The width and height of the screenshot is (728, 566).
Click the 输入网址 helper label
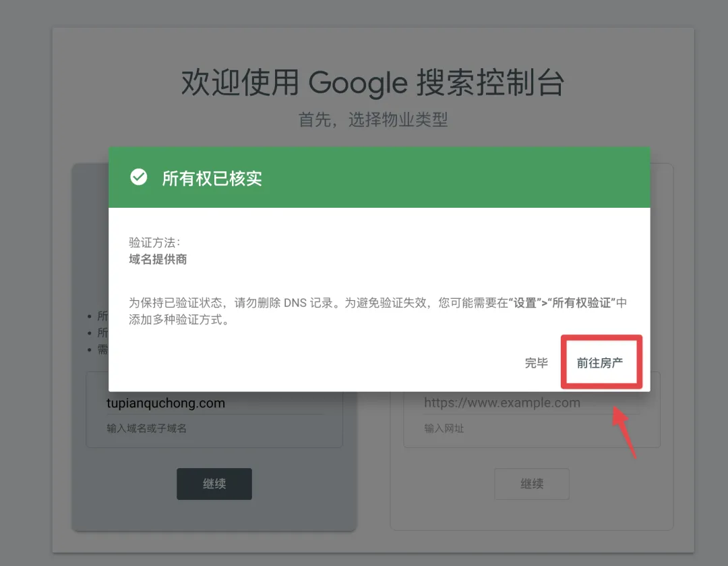[444, 428]
